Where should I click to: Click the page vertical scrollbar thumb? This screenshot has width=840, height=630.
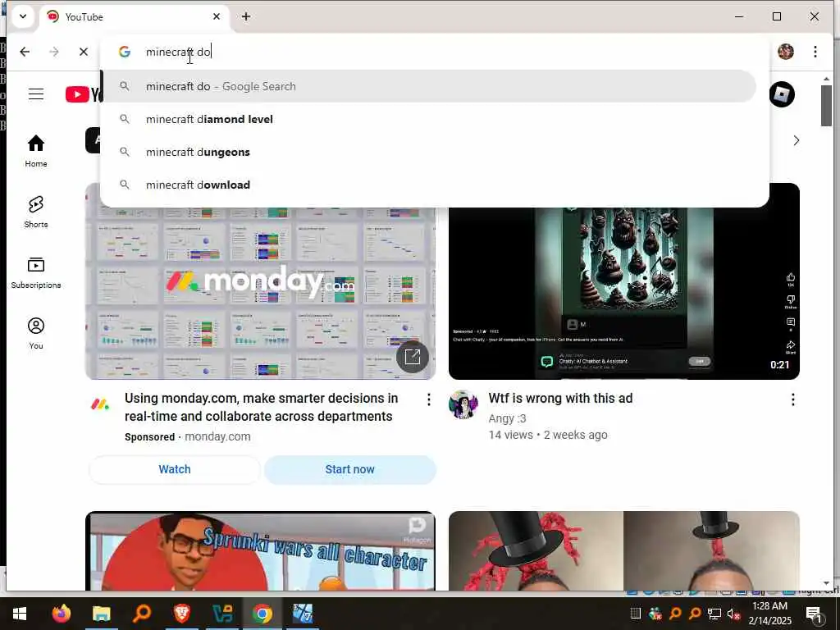(826, 106)
